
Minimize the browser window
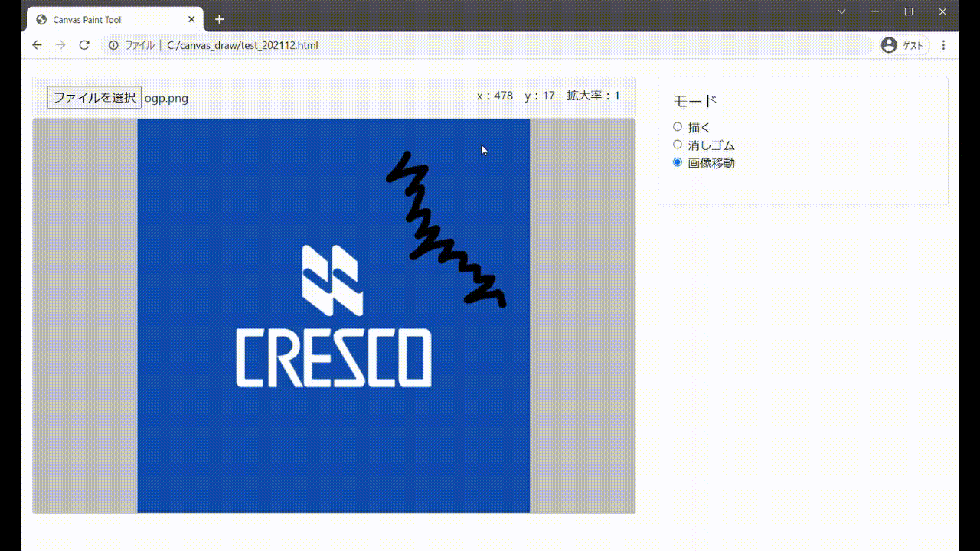[x=875, y=11]
